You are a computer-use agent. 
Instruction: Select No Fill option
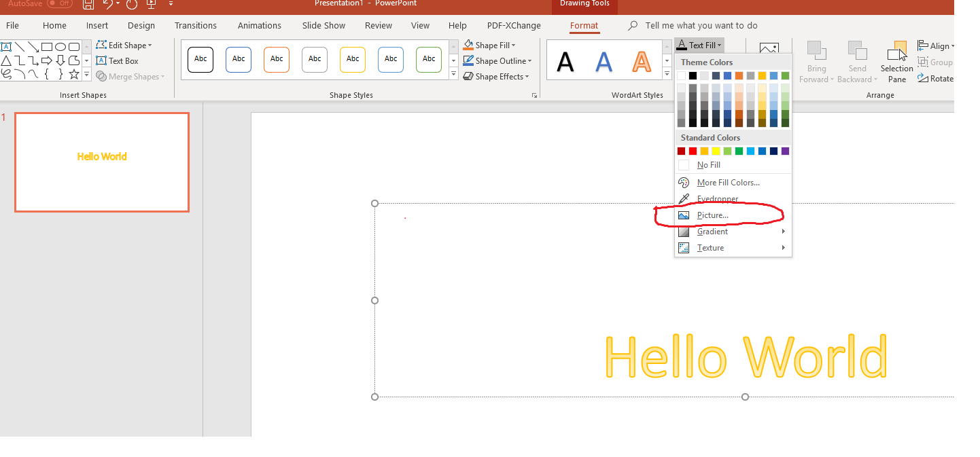pos(733,165)
